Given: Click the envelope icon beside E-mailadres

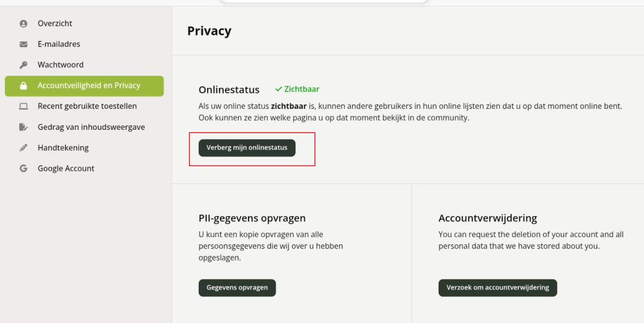Looking at the screenshot, I should 23,44.
